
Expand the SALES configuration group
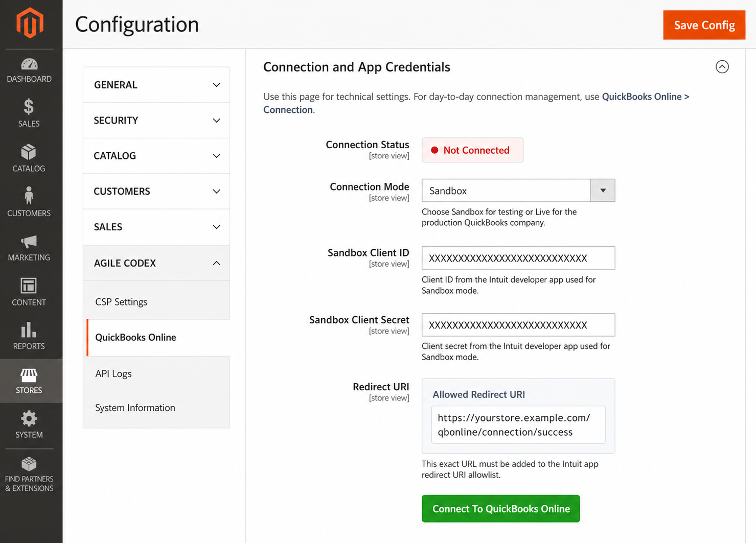point(156,227)
